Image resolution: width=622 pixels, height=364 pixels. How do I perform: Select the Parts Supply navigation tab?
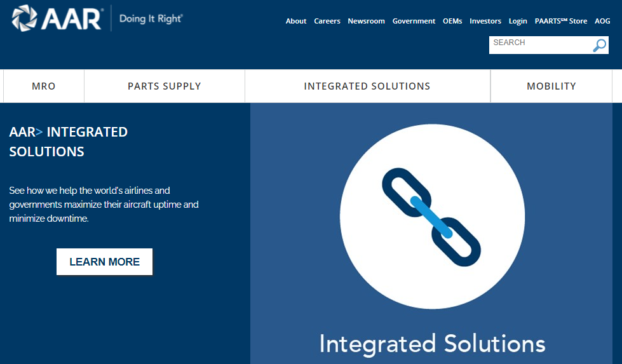point(164,86)
